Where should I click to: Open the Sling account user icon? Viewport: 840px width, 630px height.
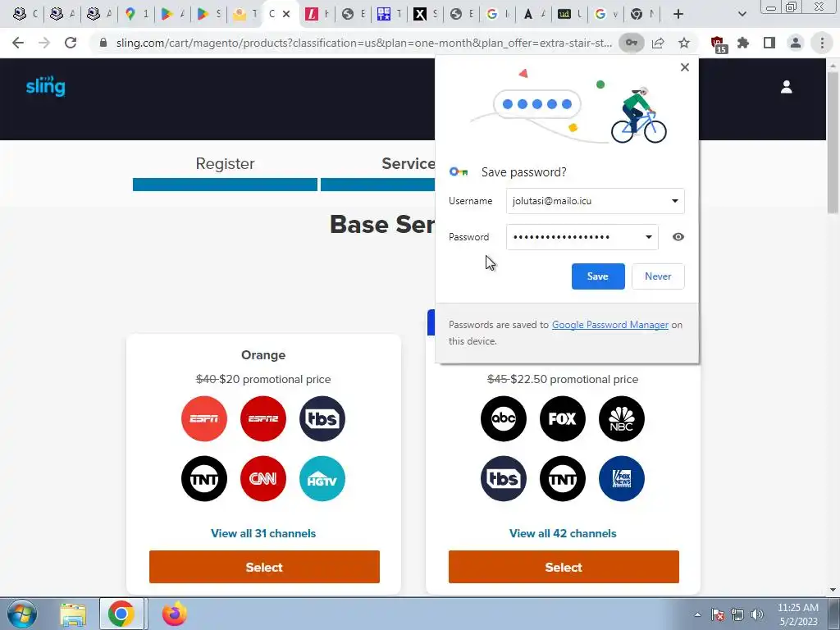[x=786, y=87]
